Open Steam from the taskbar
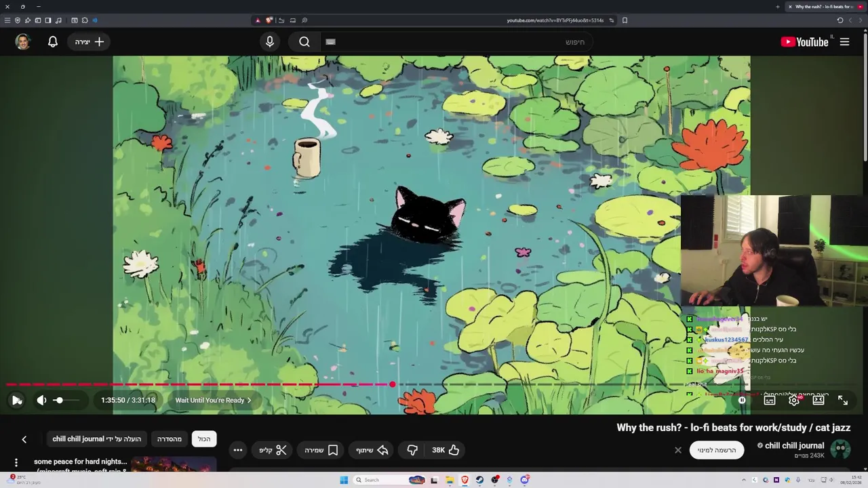The image size is (868, 488). point(479,480)
